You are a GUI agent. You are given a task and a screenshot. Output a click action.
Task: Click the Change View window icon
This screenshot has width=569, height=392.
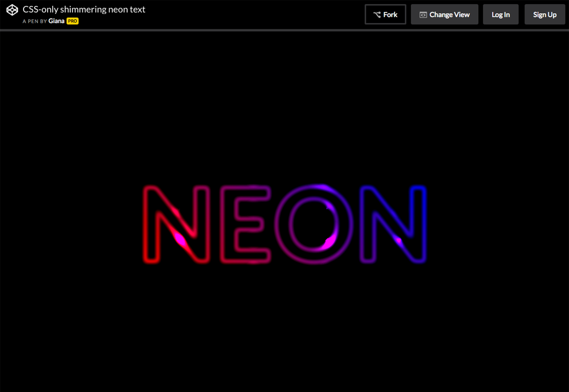pos(423,15)
